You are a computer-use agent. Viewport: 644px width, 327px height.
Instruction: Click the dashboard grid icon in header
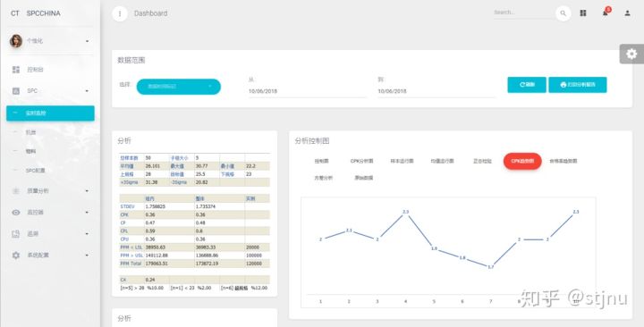click(583, 13)
